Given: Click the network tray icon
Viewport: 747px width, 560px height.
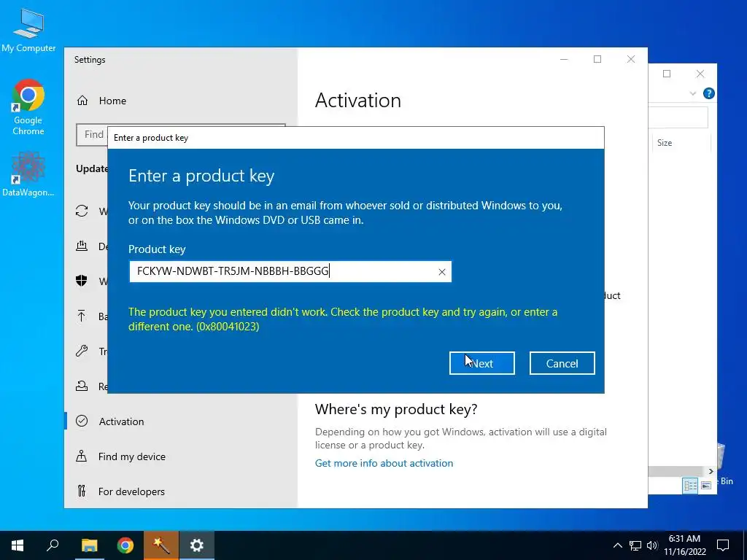Looking at the screenshot, I should click(x=635, y=545).
